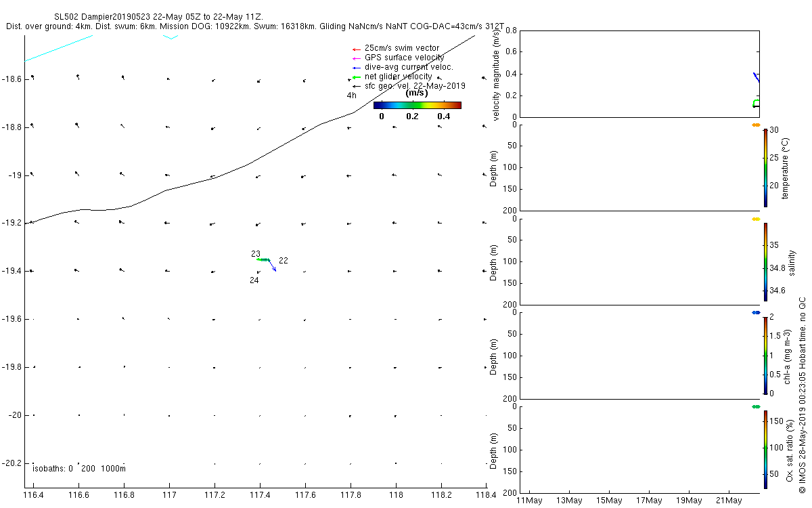Click the orange temperature data points near the surface

pos(756,125)
